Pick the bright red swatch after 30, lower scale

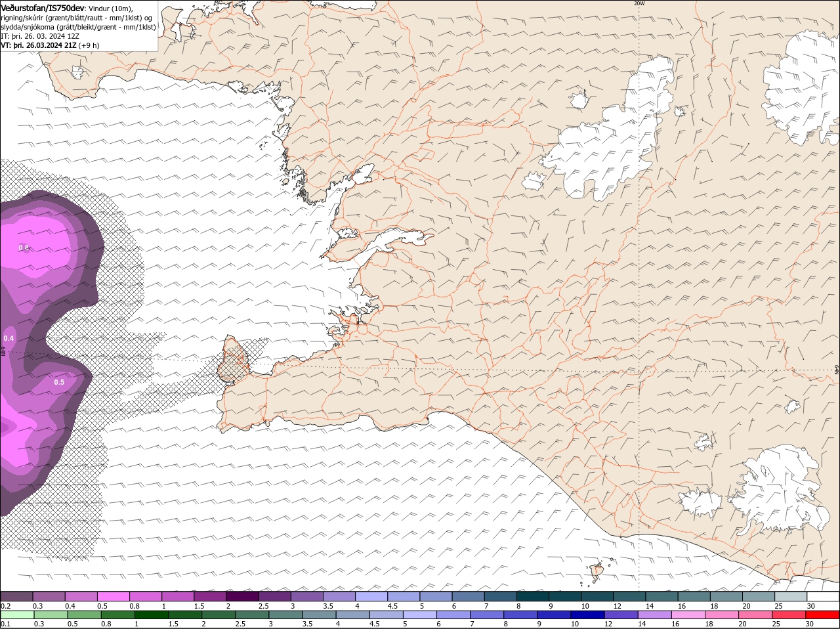pyautogui.click(x=822, y=615)
